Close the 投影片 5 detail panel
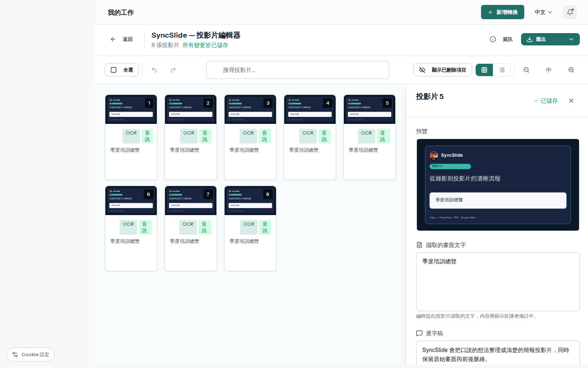This screenshot has width=588, height=368. coord(571,101)
